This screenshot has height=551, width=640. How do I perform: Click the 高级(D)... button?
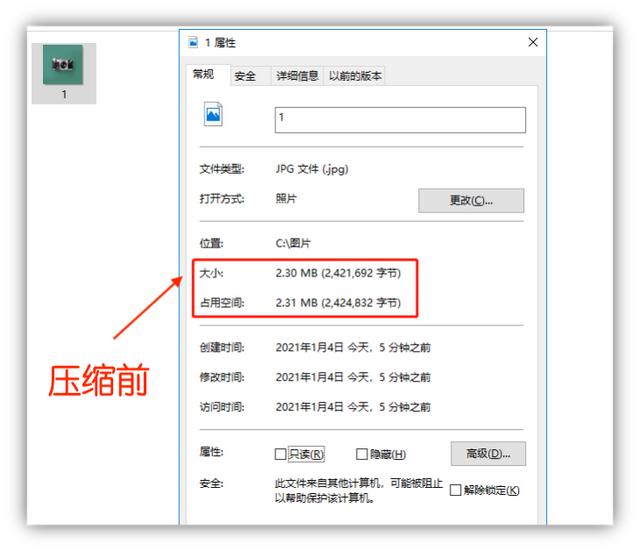tap(488, 453)
